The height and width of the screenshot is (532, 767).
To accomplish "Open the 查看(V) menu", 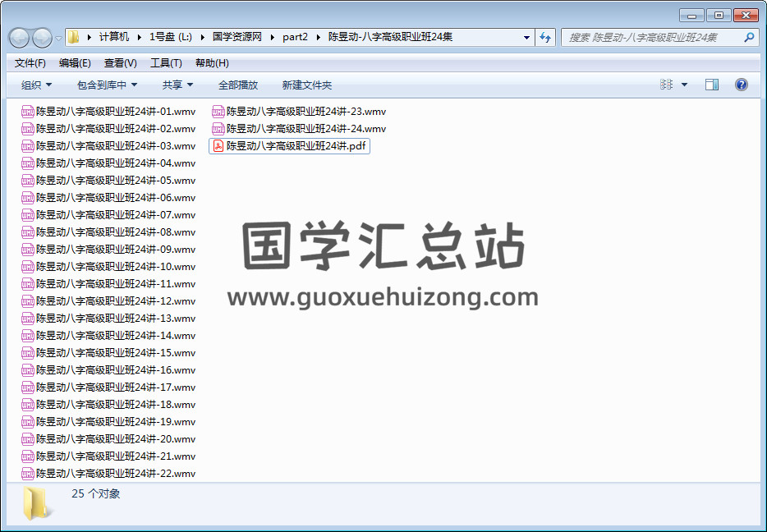I will [x=121, y=63].
